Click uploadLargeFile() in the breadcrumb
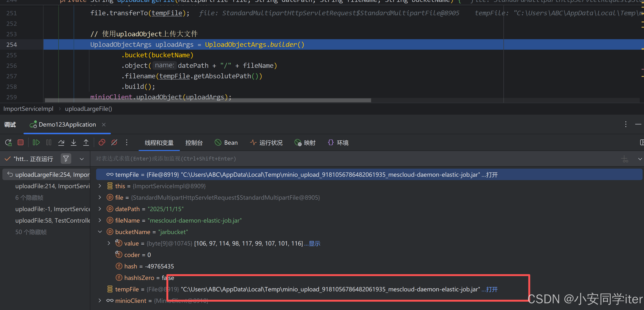This screenshot has width=644, height=310. click(x=88, y=109)
